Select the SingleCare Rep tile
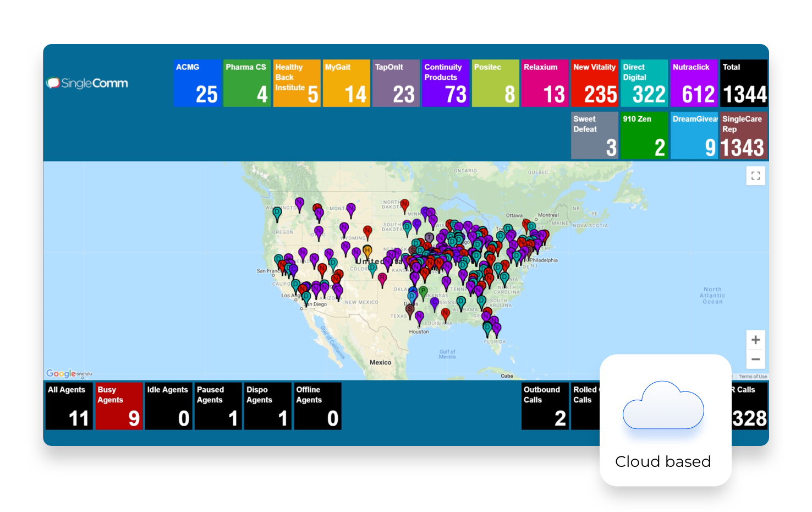This screenshot has height=512, width=812. [x=743, y=135]
